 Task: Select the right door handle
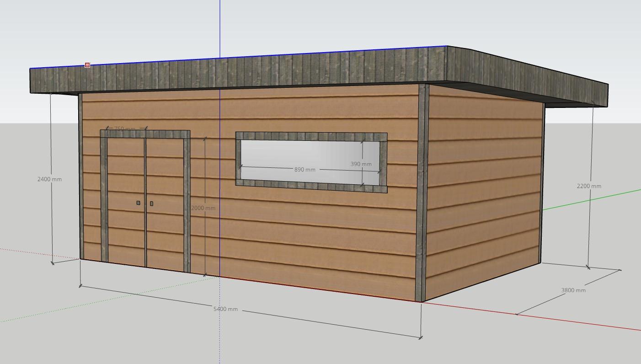[x=151, y=203]
